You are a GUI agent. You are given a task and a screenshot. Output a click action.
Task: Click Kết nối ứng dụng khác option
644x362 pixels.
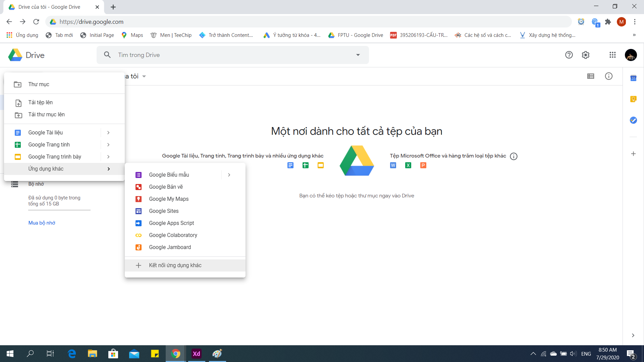pyautogui.click(x=185, y=265)
